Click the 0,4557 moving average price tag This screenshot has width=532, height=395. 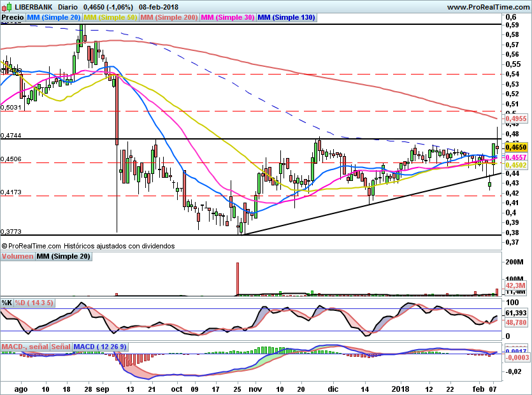pyautogui.click(x=516, y=157)
